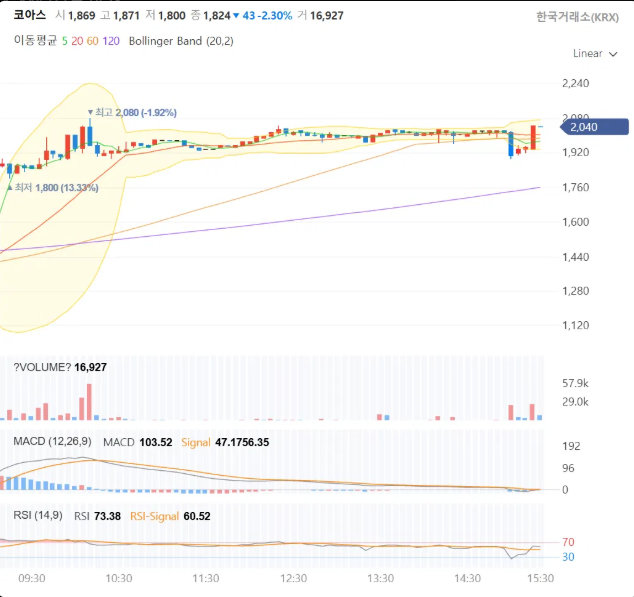Click the -2.30% change percentage

coord(277,16)
